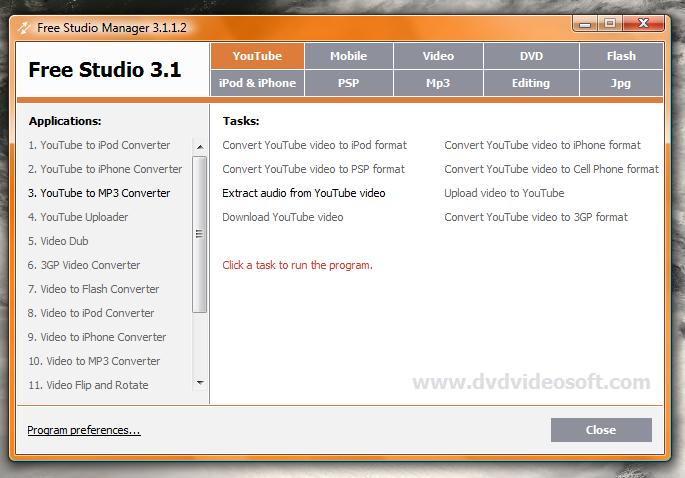Click the applications list scrollbar thumb
The width and height of the screenshot is (685, 478).
[x=200, y=235]
